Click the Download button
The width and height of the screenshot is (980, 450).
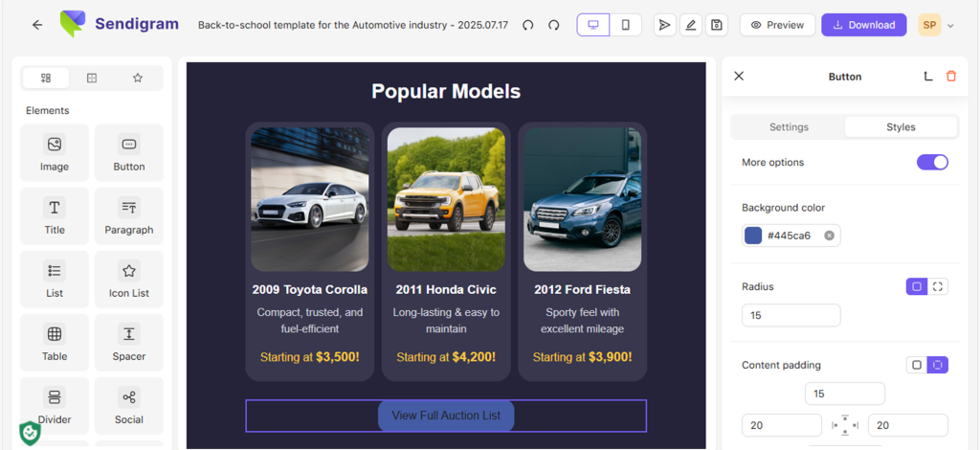(864, 25)
